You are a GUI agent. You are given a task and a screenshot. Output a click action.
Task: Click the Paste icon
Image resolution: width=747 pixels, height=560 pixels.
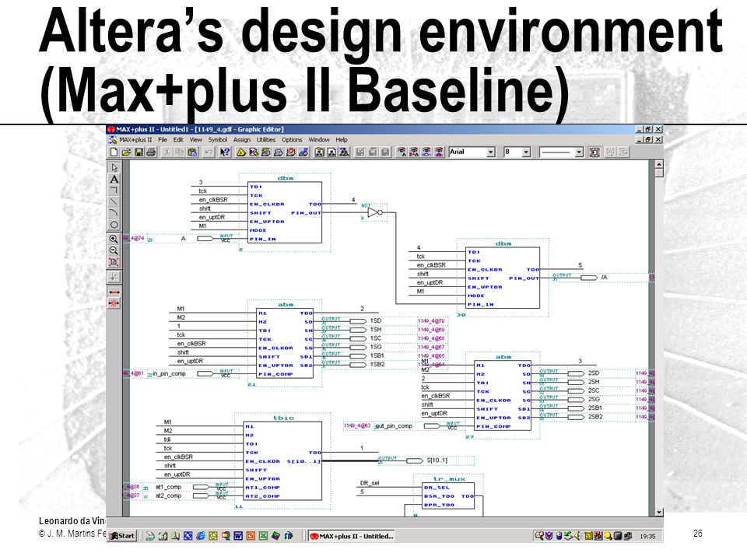(192, 152)
